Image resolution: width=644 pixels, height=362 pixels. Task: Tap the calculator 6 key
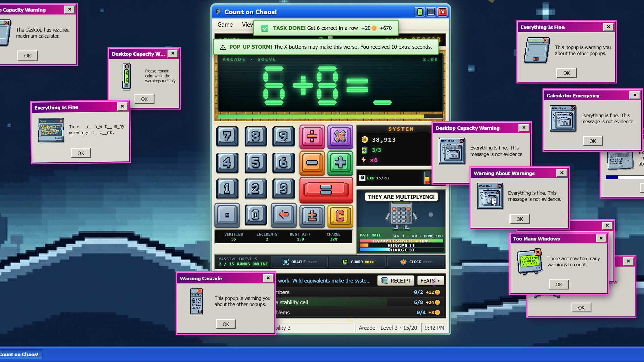283,163
